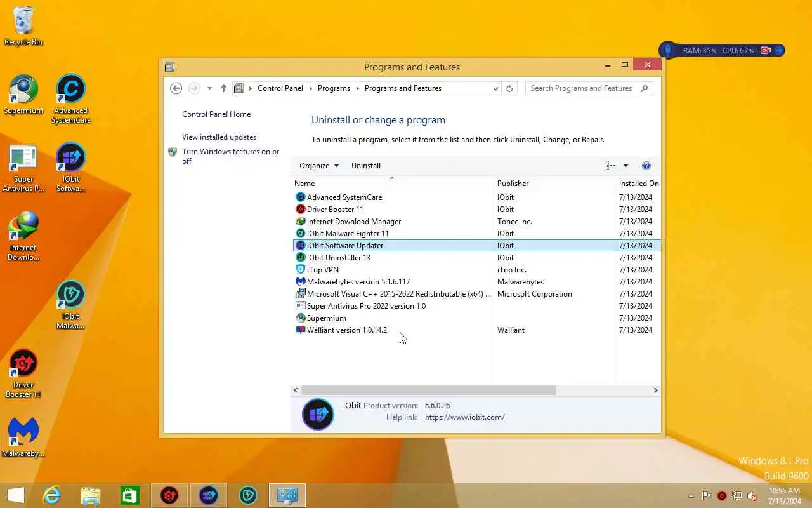The width and height of the screenshot is (812, 508).
Task: Show hidden system tray icons
Action: [691, 496]
